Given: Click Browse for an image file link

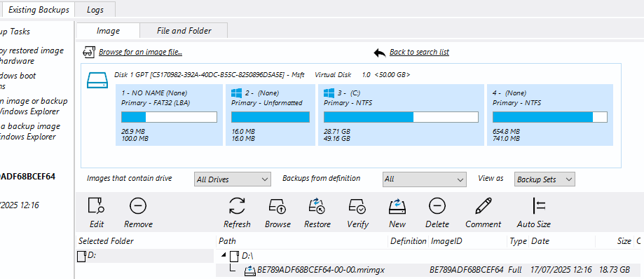Looking at the screenshot, I should click(x=140, y=52).
